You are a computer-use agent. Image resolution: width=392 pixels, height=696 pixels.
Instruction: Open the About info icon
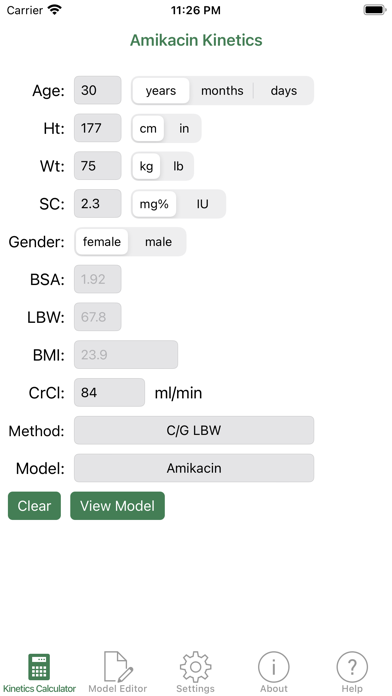pos(274,667)
